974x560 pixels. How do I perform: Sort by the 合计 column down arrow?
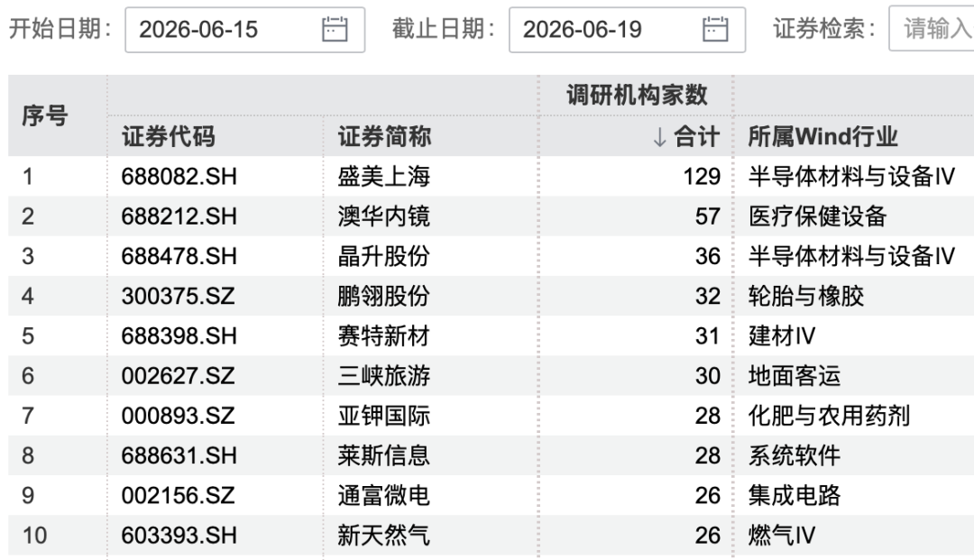659,136
